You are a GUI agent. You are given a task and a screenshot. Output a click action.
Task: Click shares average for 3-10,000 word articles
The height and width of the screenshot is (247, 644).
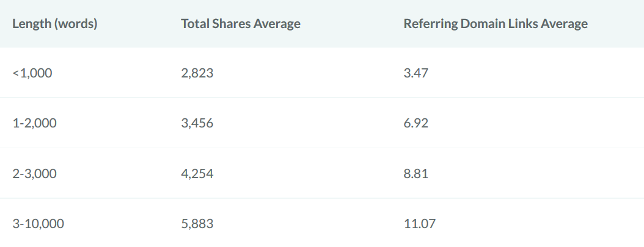[197, 224]
